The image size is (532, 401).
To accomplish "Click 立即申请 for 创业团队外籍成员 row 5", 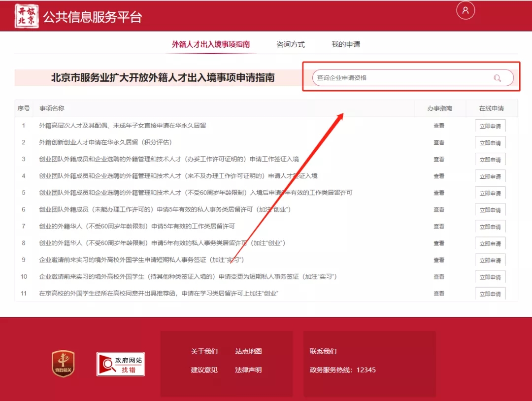I will (490, 193).
